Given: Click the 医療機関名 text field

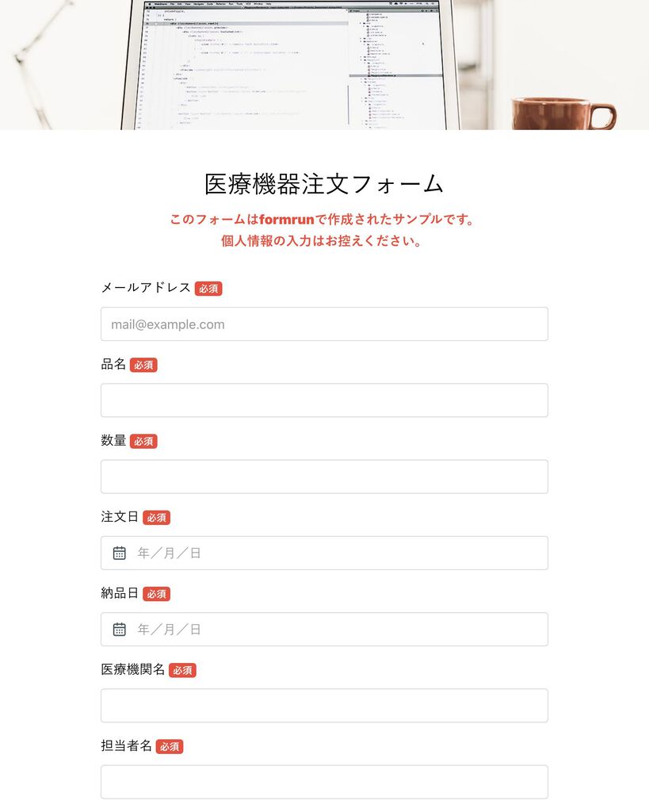Looking at the screenshot, I should click(x=325, y=705).
